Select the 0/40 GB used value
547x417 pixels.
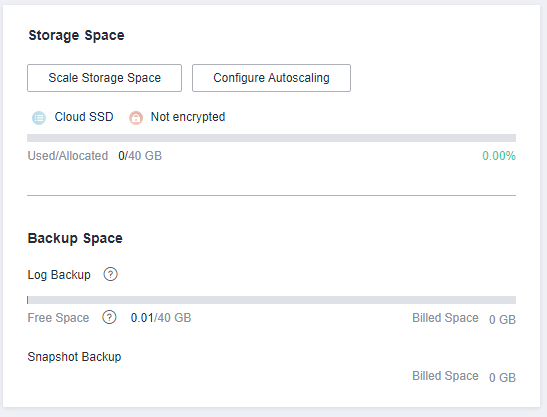coord(140,156)
